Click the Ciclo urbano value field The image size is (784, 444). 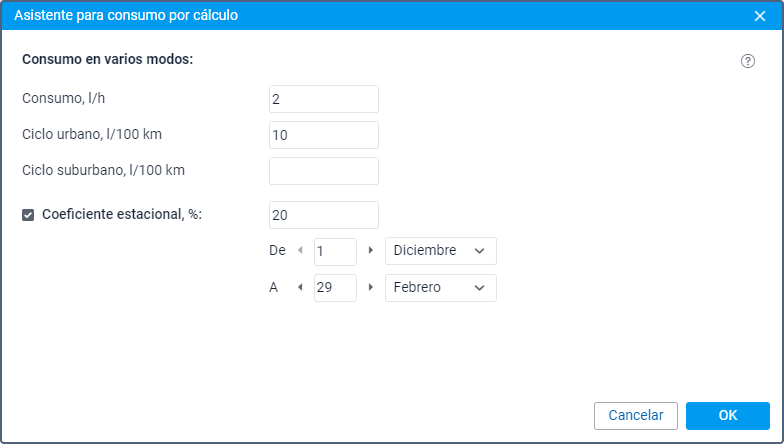323,135
